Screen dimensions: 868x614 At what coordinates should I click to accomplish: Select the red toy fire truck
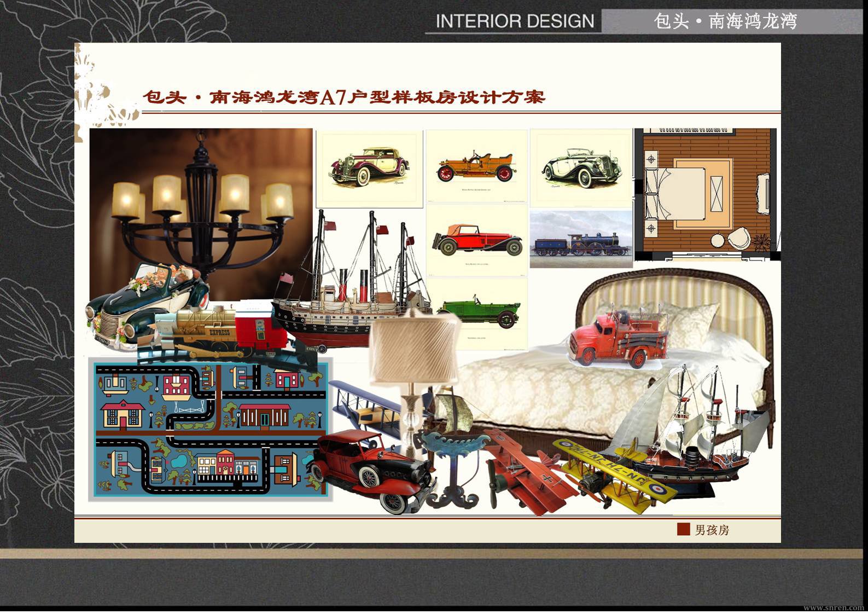tap(619, 338)
